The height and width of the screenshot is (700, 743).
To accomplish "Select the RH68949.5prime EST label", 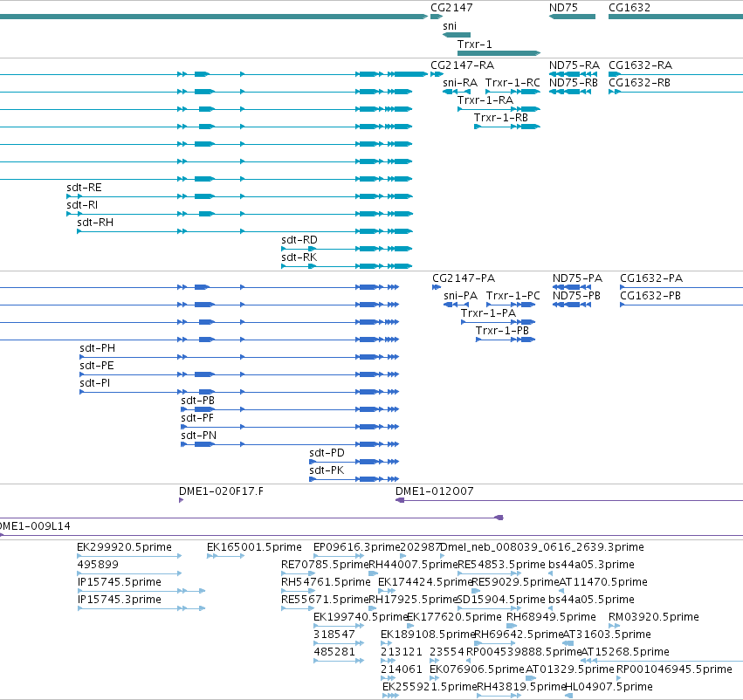I will (551, 617).
